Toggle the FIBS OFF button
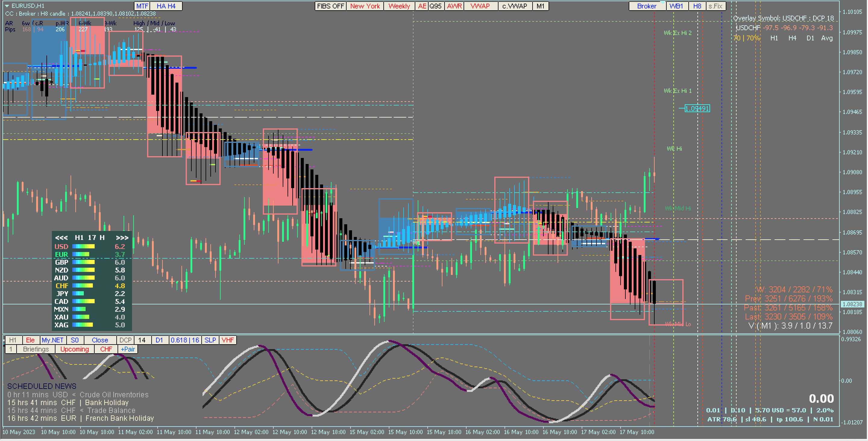The image size is (868, 441). tap(330, 6)
